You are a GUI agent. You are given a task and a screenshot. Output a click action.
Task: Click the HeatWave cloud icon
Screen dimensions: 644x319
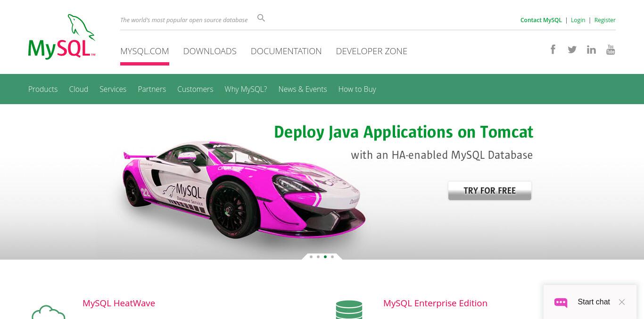[48, 312]
